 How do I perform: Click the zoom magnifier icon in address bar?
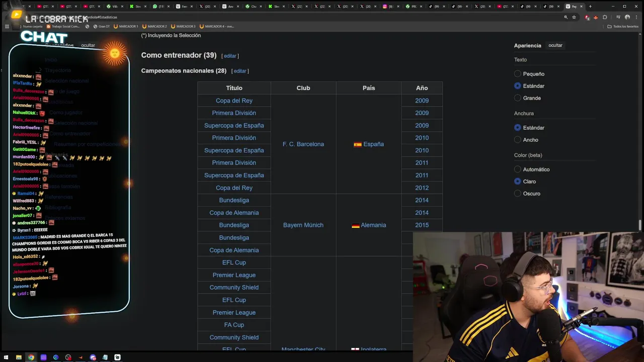566,17
